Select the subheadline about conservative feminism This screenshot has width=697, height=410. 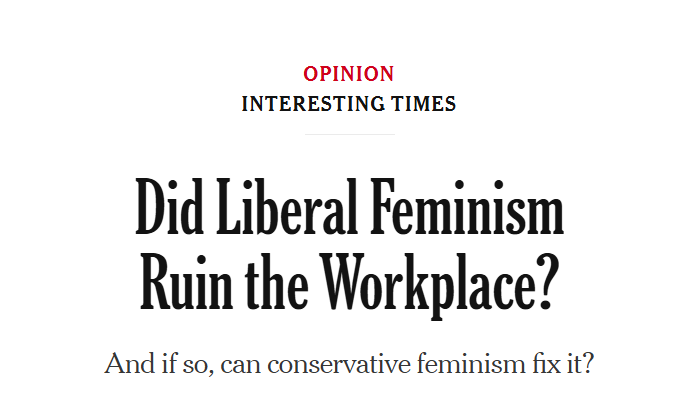[349, 364]
